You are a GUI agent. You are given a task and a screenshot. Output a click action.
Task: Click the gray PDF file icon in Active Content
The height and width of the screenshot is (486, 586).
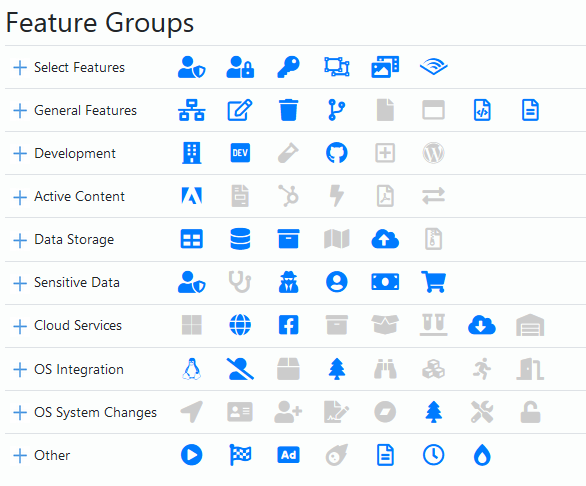coord(385,196)
